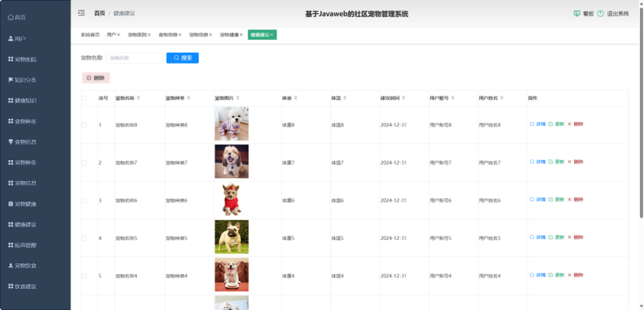This screenshot has width=644, height=310.
Task: Close the 宠物信息 tab
Action: (211, 35)
